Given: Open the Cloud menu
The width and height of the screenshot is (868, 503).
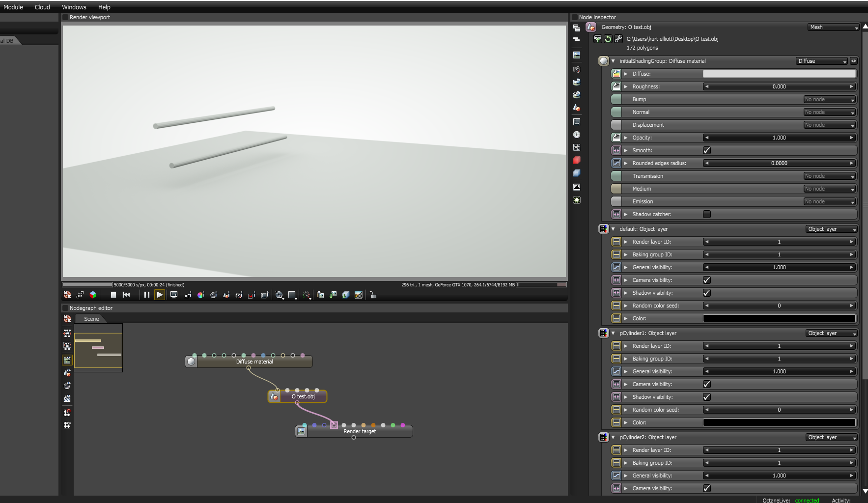Looking at the screenshot, I should [42, 7].
